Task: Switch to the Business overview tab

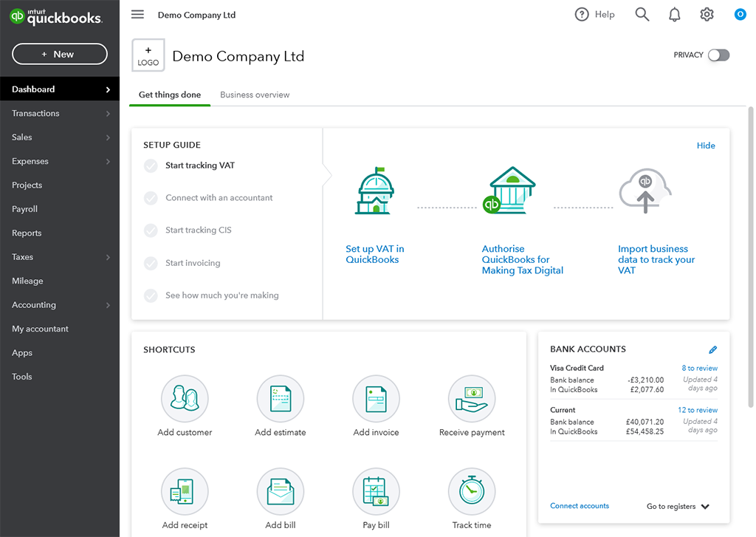Action: tap(255, 95)
